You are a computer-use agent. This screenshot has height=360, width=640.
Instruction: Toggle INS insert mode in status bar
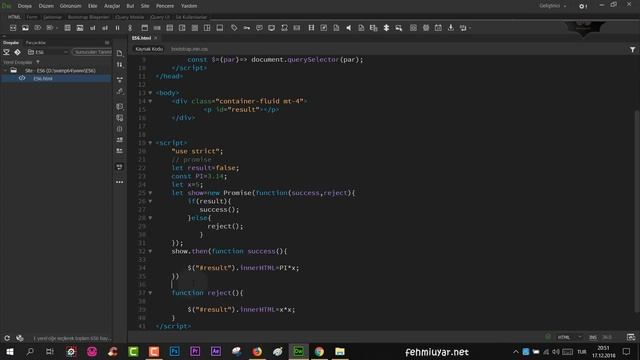[x=593, y=337]
